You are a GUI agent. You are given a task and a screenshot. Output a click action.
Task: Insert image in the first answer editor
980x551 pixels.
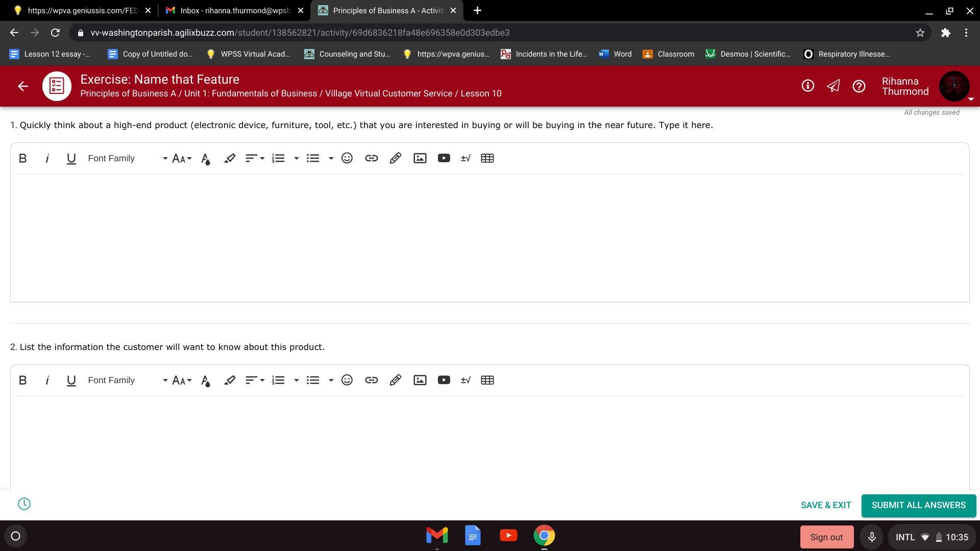420,158
